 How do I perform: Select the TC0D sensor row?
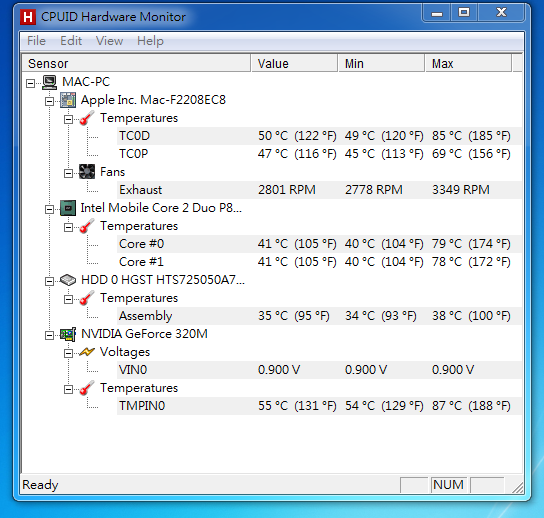tap(319, 136)
